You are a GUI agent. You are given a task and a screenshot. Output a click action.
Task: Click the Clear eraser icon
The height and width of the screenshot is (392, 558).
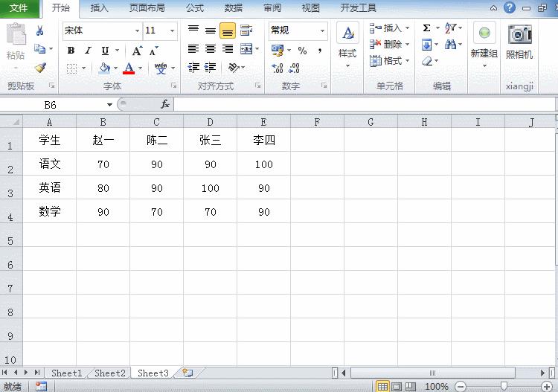[427, 61]
